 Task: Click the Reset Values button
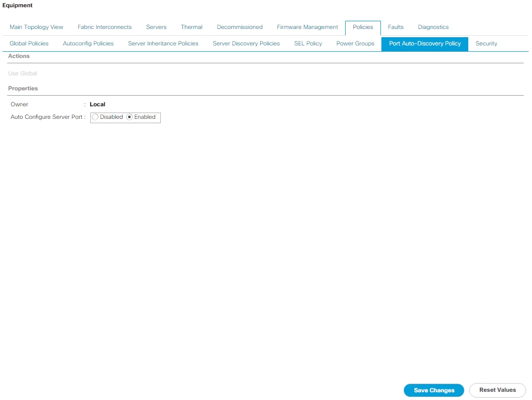(497, 390)
